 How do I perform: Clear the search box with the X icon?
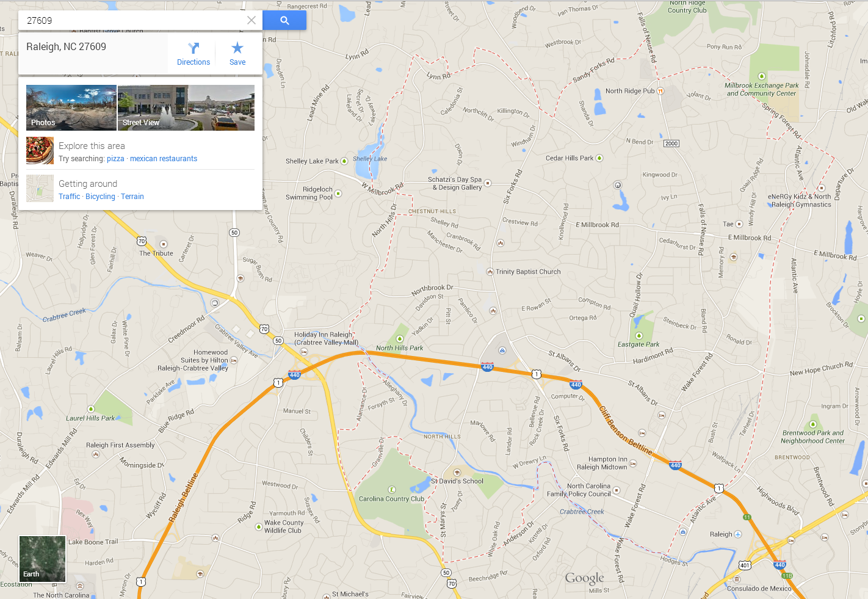pos(251,20)
